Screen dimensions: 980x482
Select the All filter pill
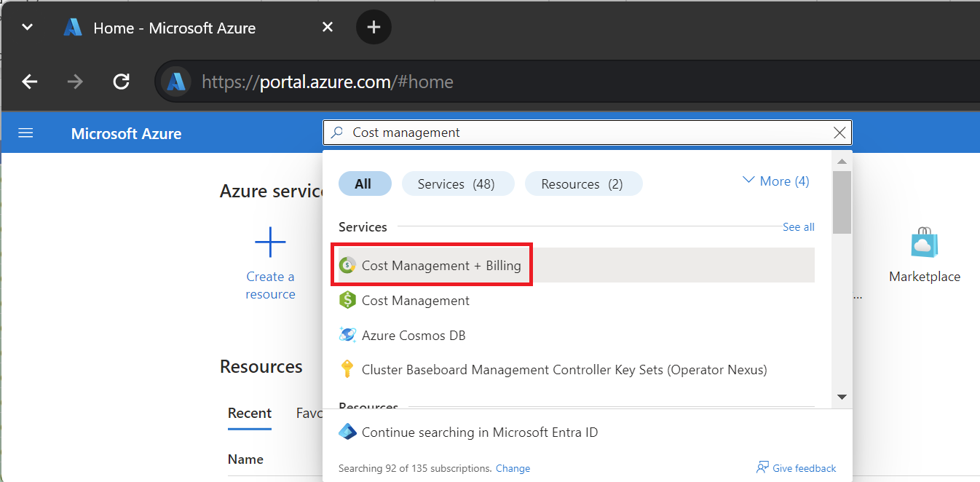[363, 184]
